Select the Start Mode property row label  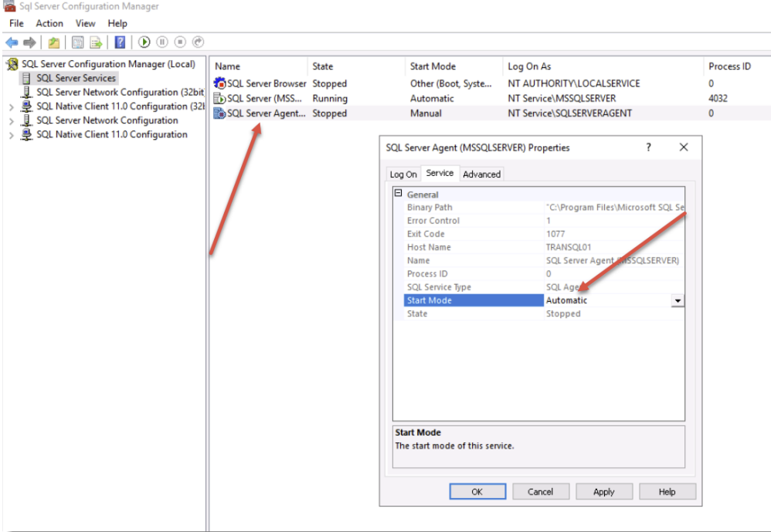click(474, 300)
